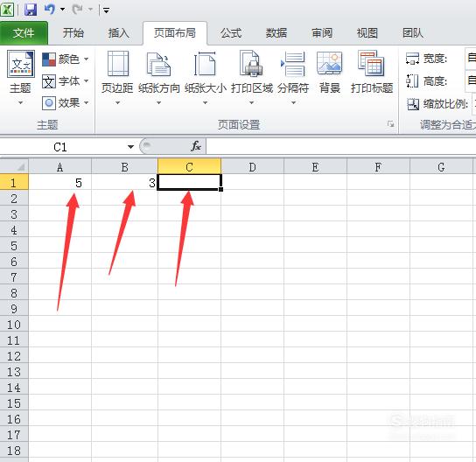Select row 5 header
The width and height of the screenshot is (476, 462).
click(x=14, y=246)
